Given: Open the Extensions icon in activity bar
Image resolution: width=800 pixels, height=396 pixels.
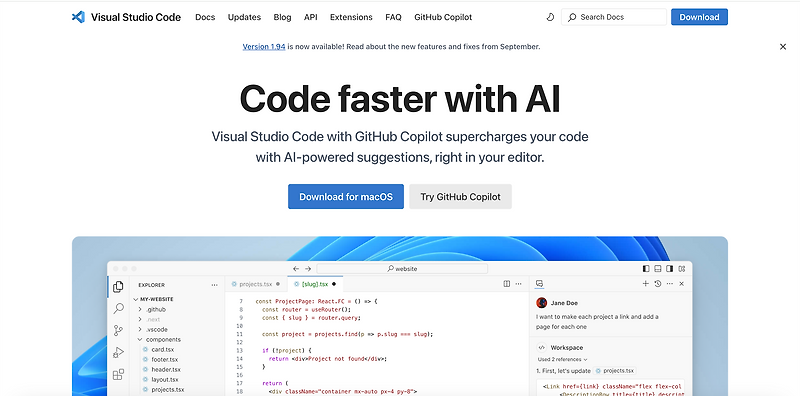Looking at the screenshot, I should point(118,375).
